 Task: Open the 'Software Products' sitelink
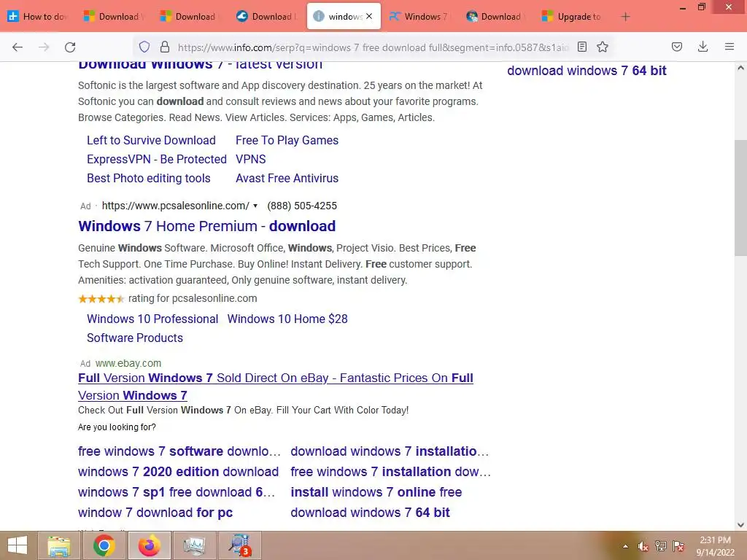pyautogui.click(x=135, y=338)
